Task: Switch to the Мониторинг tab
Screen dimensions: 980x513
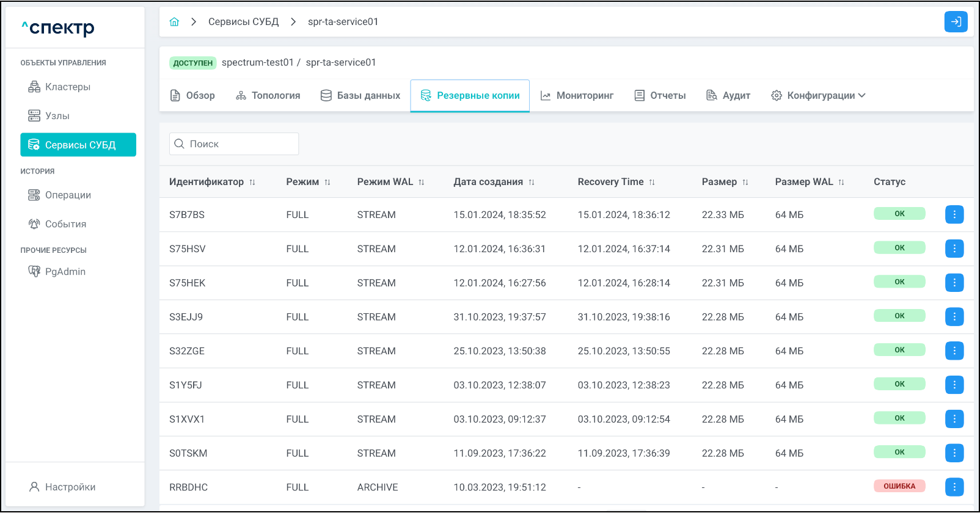Action: click(x=577, y=95)
